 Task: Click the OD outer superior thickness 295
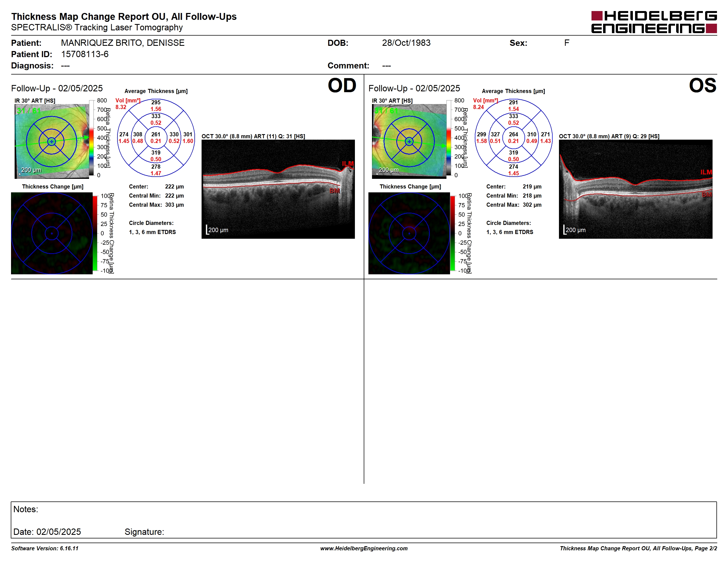click(156, 102)
